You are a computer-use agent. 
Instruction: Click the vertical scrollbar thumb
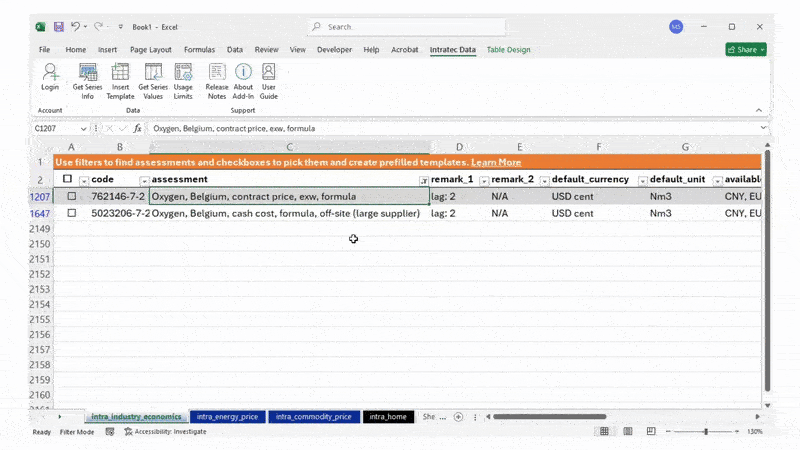767,270
